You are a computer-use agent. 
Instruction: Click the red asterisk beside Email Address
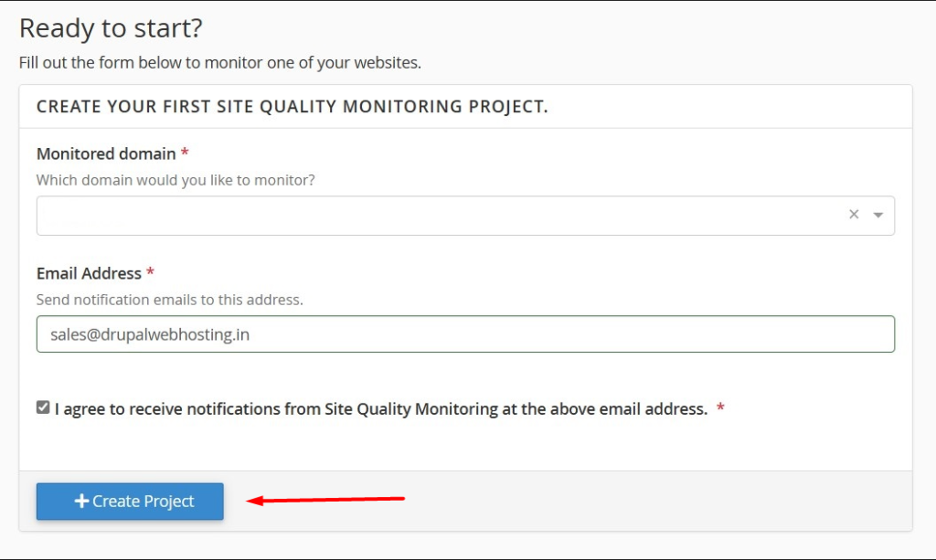click(x=150, y=273)
